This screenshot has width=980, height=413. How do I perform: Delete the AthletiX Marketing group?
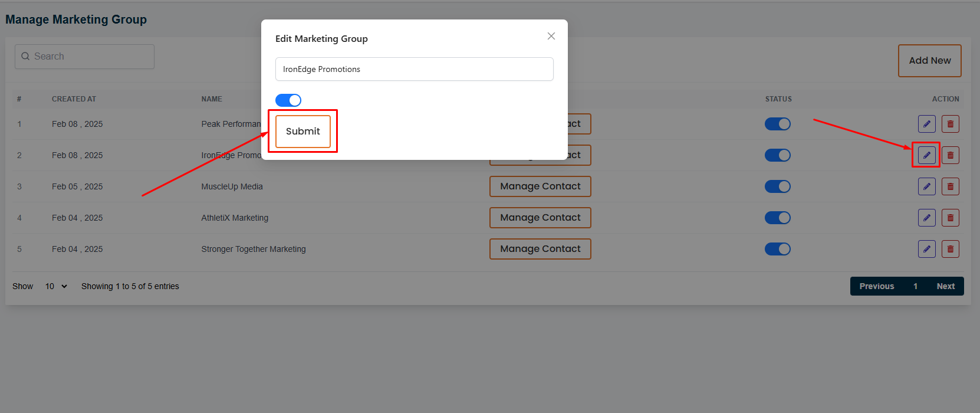(x=950, y=218)
